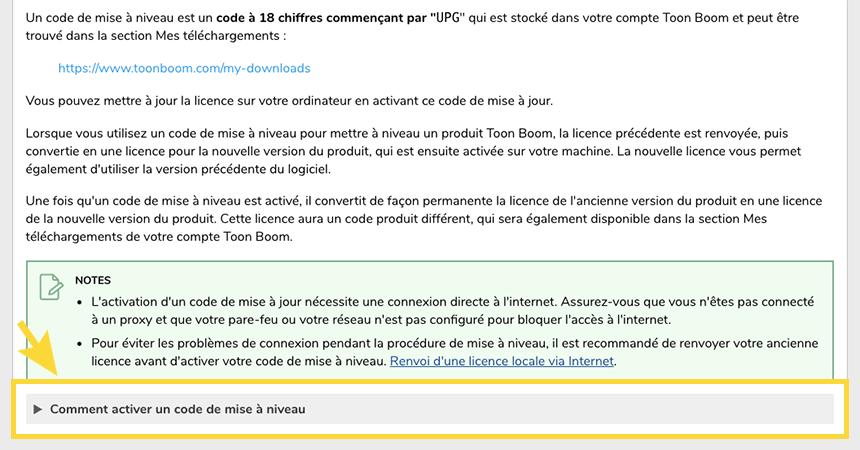Click the bullet marker of the second note
Viewport: 860px width, 450px height.
pyautogui.click(x=81, y=343)
